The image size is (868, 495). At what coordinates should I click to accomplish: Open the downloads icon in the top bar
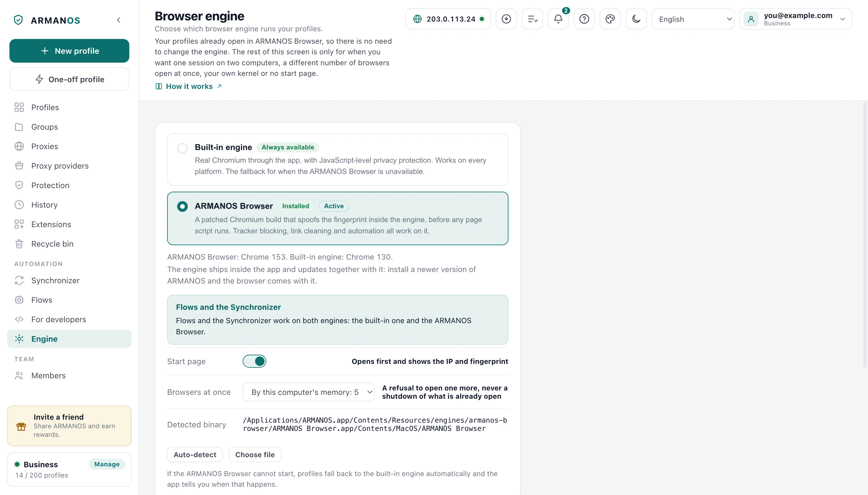pyautogui.click(x=506, y=19)
